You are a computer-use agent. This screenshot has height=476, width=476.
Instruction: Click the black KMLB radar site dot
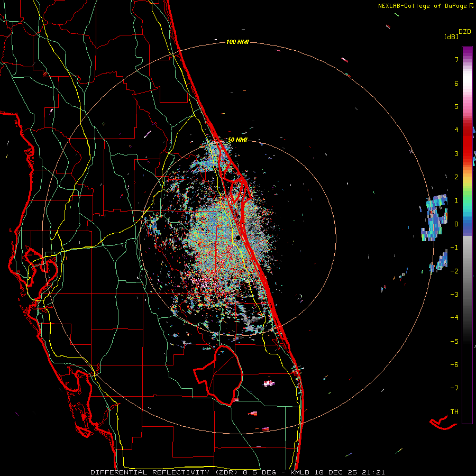(239, 237)
